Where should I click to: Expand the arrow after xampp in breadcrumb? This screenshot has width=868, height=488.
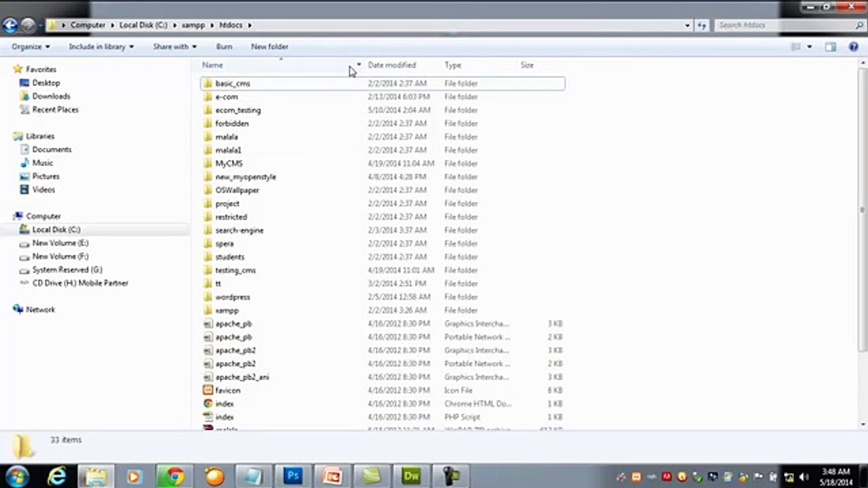[211, 25]
